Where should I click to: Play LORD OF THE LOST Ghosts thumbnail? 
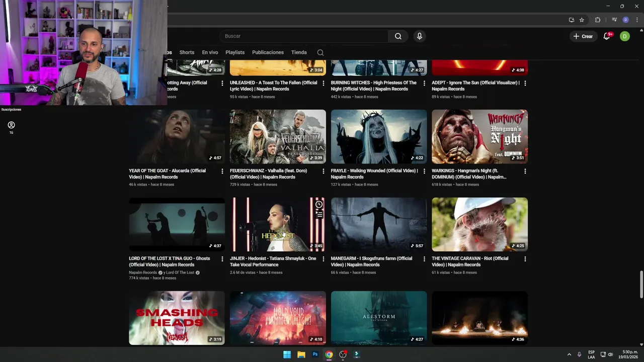click(x=177, y=224)
